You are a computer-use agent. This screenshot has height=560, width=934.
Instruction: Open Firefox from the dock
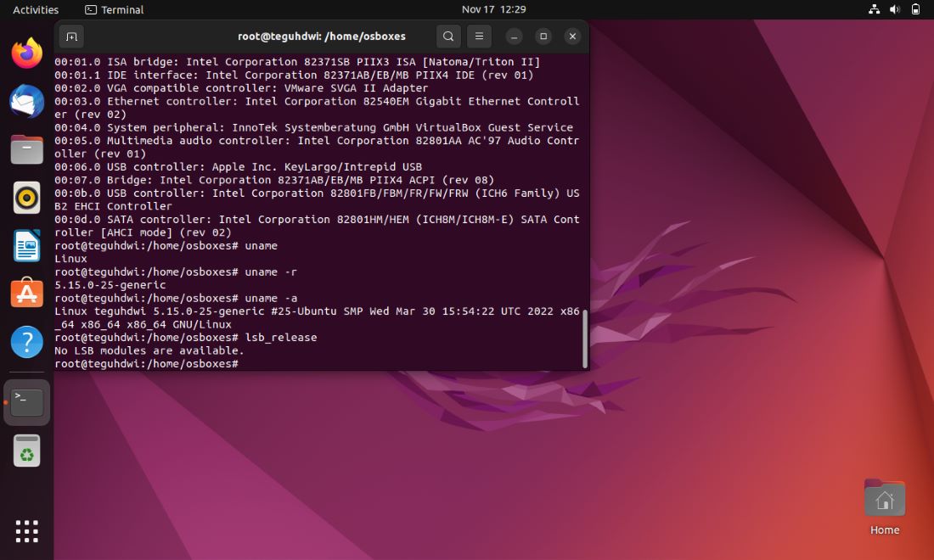[x=27, y=53]
